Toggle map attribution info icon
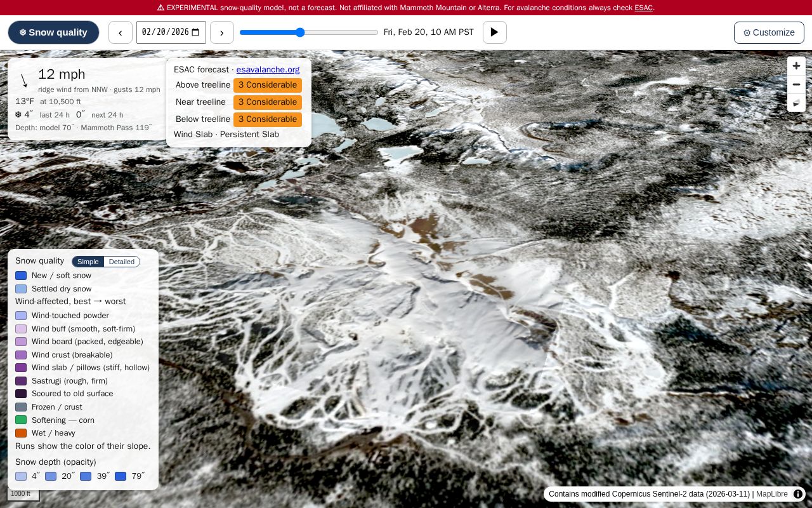This screenshot has height=508, width=812. 798,494
